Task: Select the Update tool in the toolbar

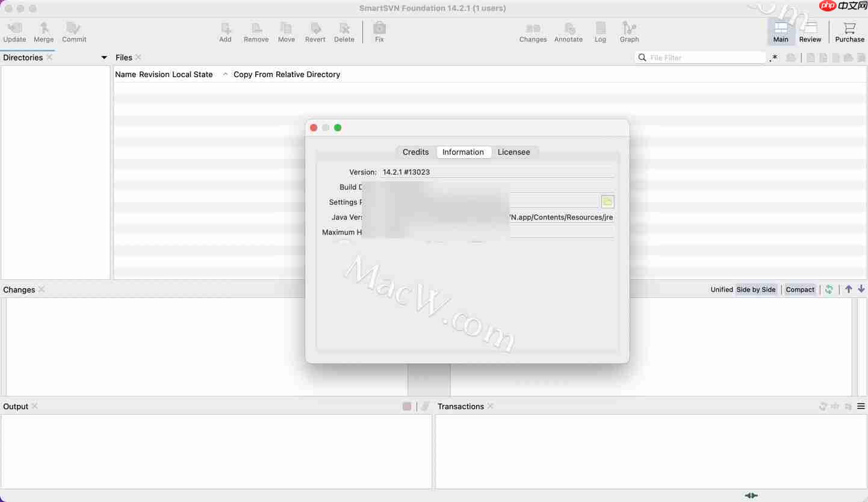Action: 14,31
